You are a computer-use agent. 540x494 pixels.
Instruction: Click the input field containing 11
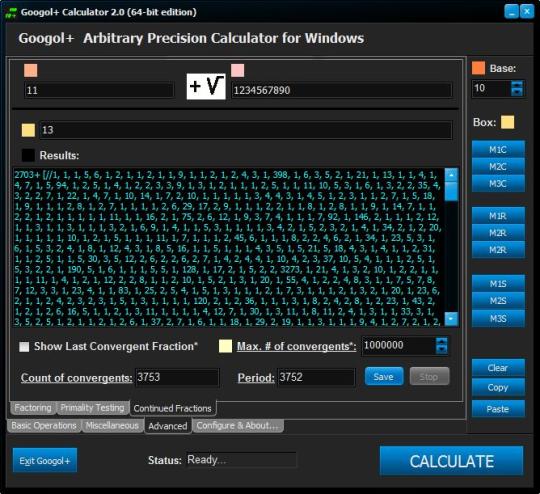[x=99, y=90]
